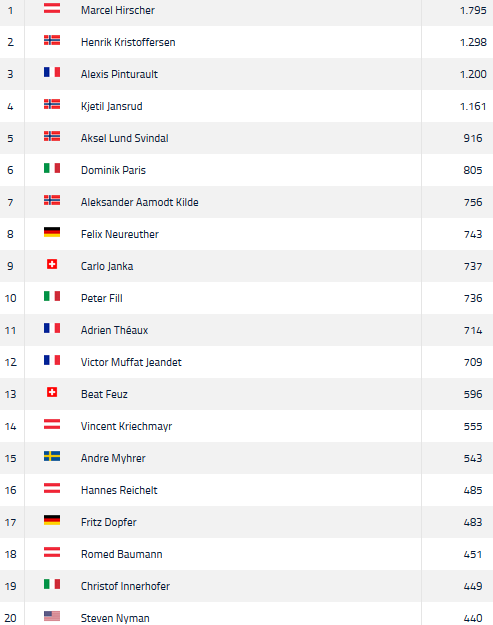493x625 pixels.
Task: Click the Norwegian flag next to Henrik Kristoffersen
Action: tap(52, 40)
